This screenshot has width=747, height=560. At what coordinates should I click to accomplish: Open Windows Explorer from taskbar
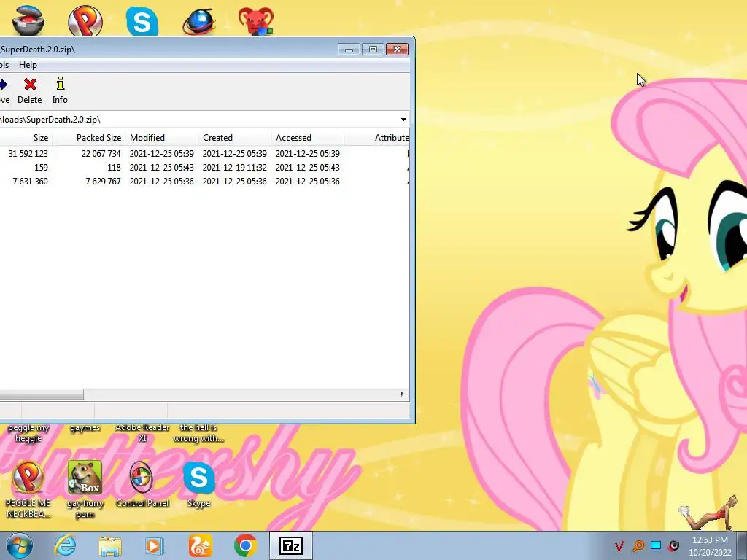click(110, 545)
